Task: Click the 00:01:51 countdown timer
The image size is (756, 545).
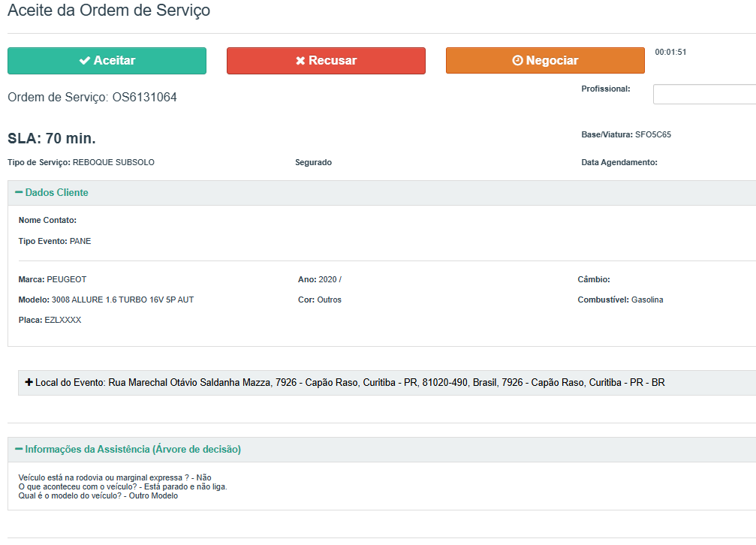Action: [x=670, y=53]
